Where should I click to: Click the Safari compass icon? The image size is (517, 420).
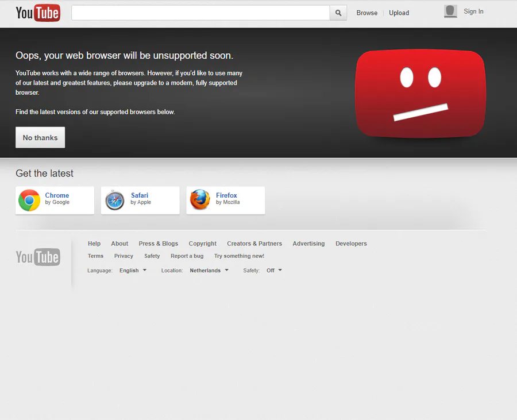coord(115,200)
